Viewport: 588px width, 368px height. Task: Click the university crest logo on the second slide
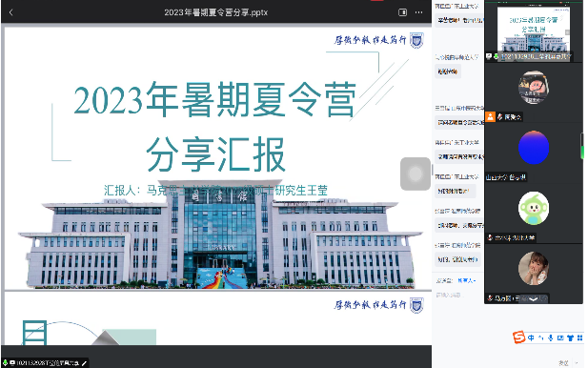(416, 305)
